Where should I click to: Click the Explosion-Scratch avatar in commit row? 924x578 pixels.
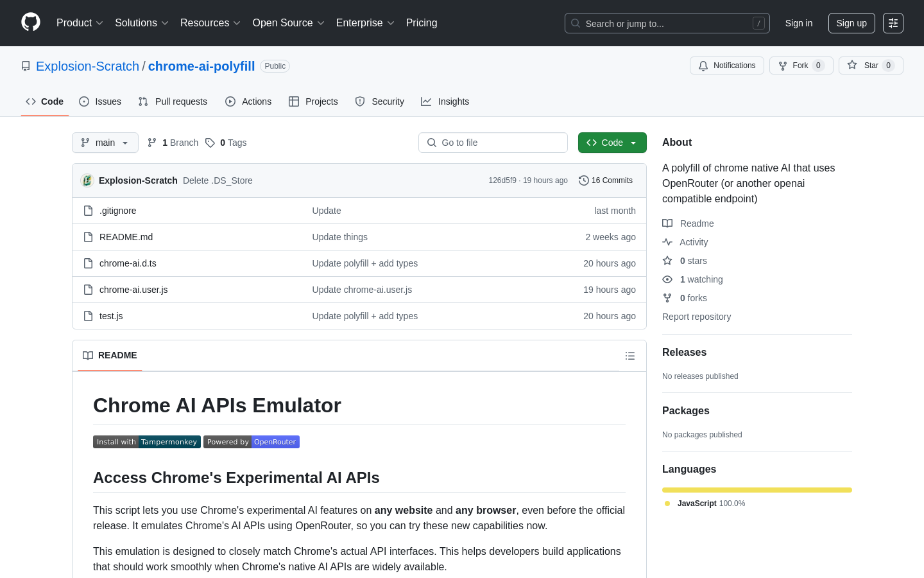click(x=87, y=180)
